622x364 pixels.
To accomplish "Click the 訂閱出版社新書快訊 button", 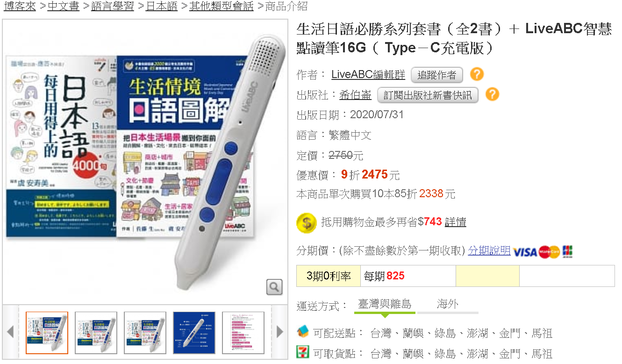I will (x=428, y=95).
